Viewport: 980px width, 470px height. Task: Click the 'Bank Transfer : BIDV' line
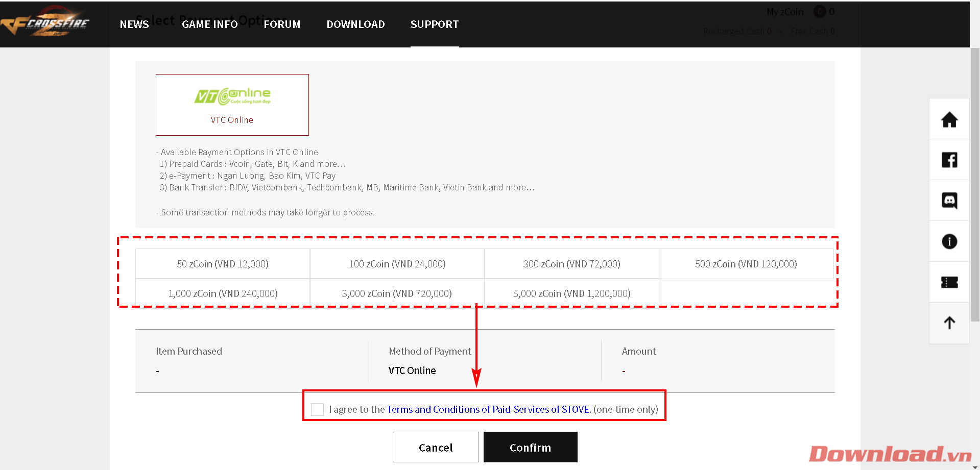pyautogui.click(x=347, y=187)
